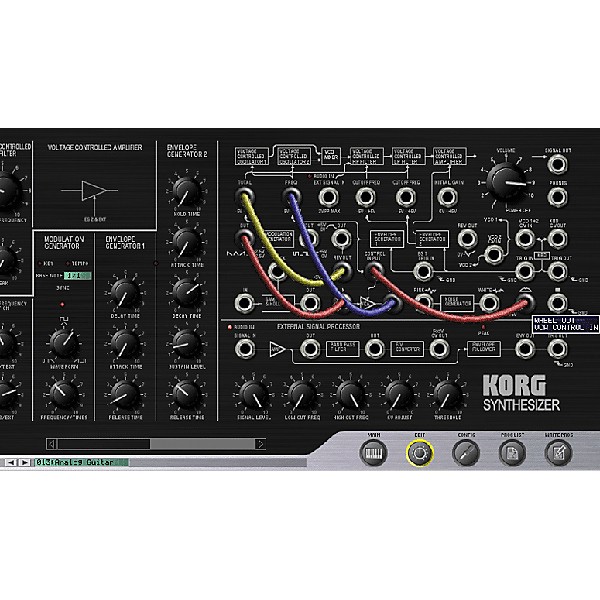Click the Signal Out jack

click(x=558, y=165)
